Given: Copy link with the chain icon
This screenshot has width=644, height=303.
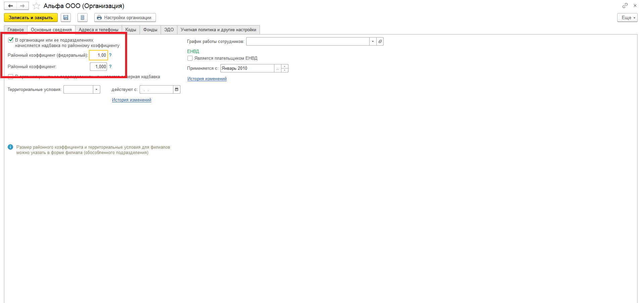Looking at the screenshot, I should [625, 5].
